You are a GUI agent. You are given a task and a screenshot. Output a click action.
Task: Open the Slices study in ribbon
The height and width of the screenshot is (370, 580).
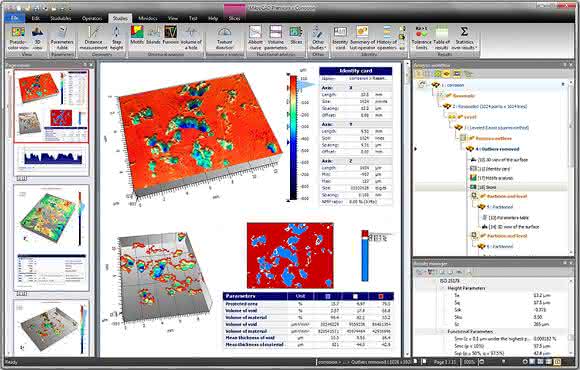[x=296, y=35]
